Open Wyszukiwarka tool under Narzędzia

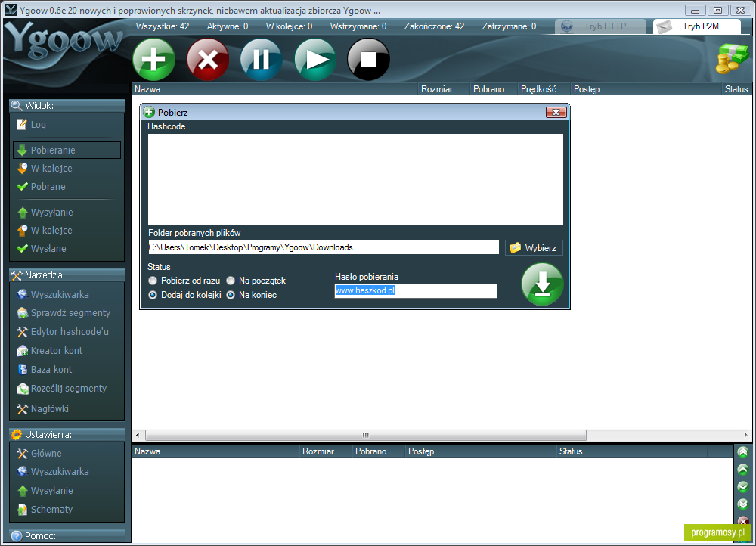(53, 295)
